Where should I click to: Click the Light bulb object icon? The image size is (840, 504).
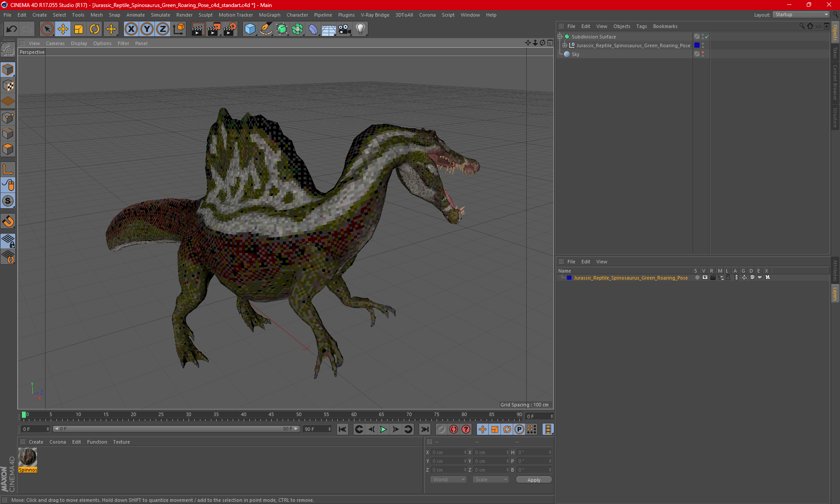click(x=360, y=29)
